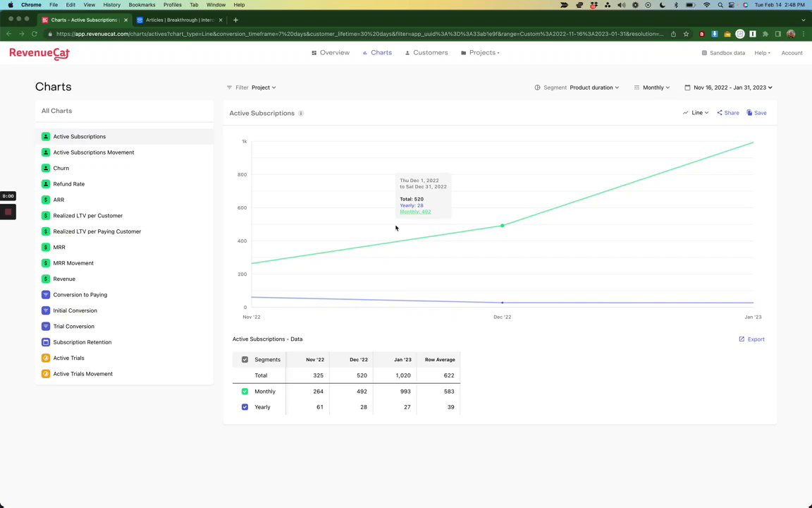Toggle the Segments select-all checkbox
This screenshot has height=508, width=812.
245,359
